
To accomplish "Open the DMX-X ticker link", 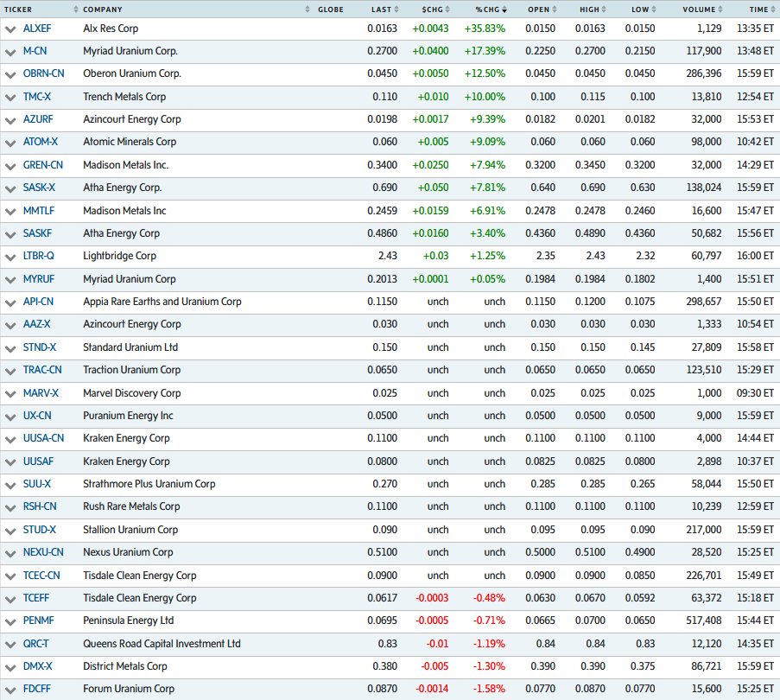I will [x=37, y=665].
